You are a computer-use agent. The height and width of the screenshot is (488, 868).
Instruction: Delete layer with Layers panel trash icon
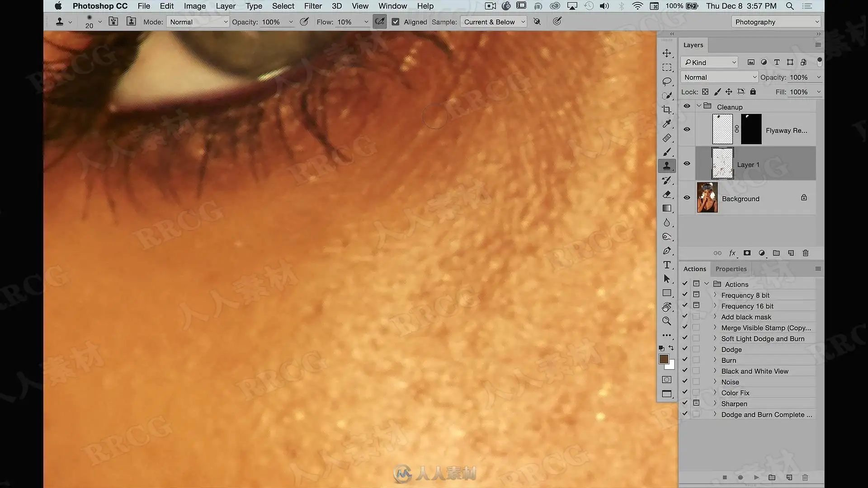click(806, 253)
